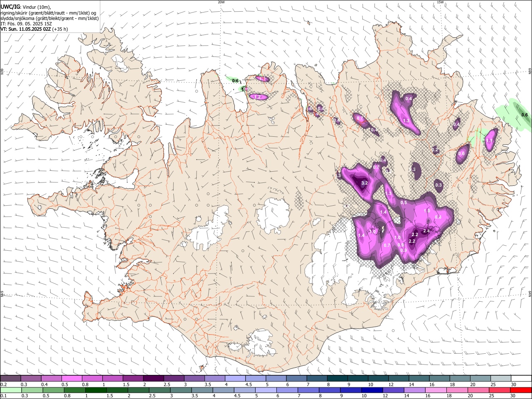Click the 0.2 label on the top color scale

click(3, 384)
